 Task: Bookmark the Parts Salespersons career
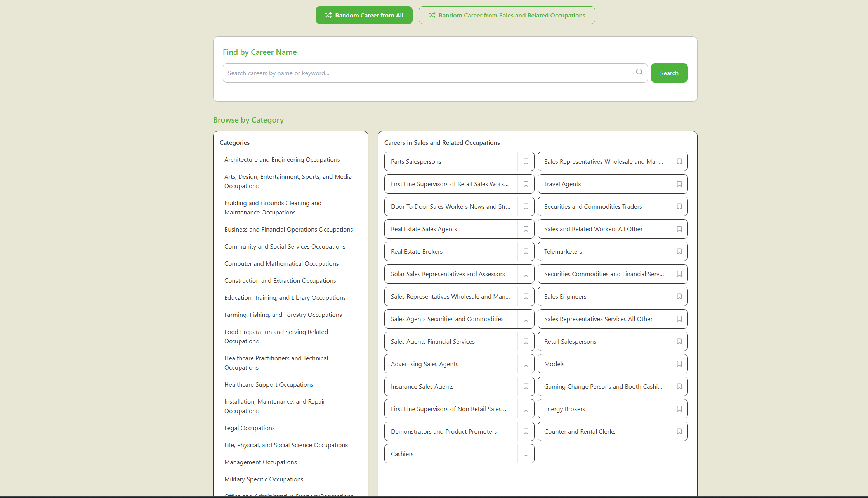point(526,161)
